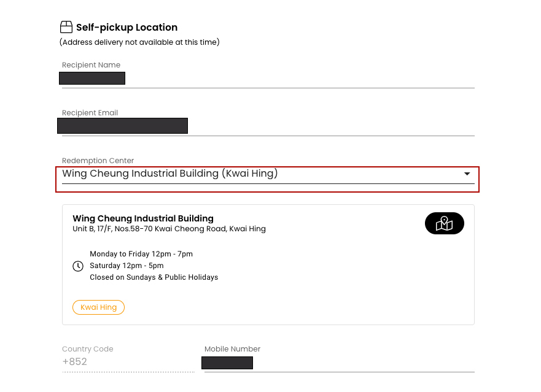Click the +852 country code field

pyautogui.click(x=128, y=362)
